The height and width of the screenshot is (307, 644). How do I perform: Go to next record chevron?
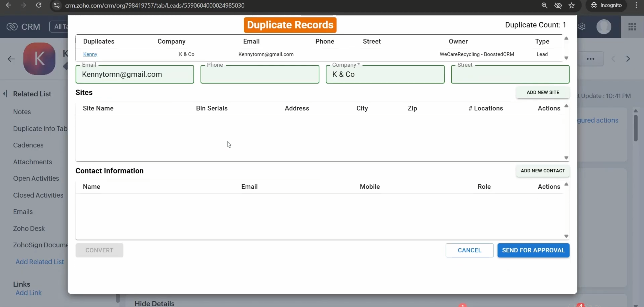coord(628,59)
